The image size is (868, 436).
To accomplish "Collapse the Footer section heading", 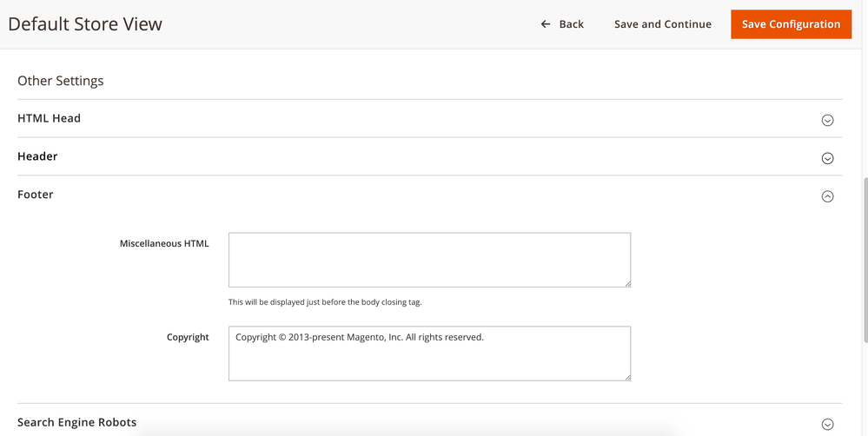I will click(36, 195).
